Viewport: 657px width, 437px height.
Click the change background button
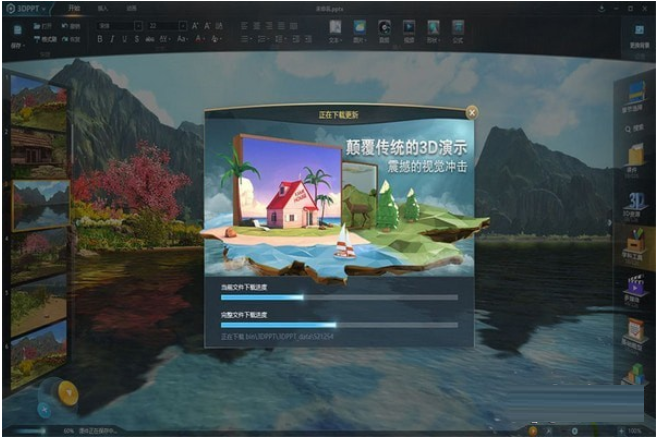click(x=639, y=36)
